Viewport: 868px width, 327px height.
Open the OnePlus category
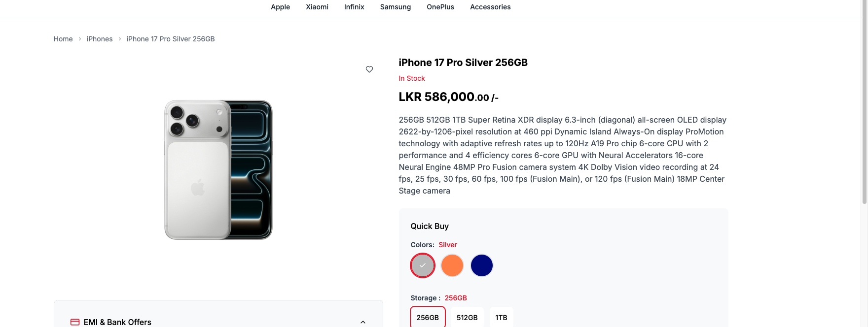pos(440,7)
